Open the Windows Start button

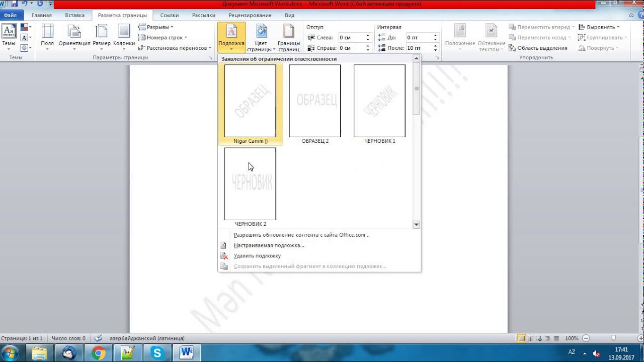(x=10, y=353)
